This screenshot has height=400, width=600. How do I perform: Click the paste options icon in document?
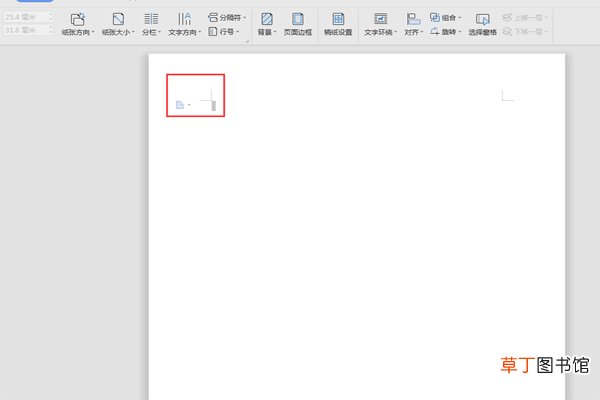coord(180,105)
